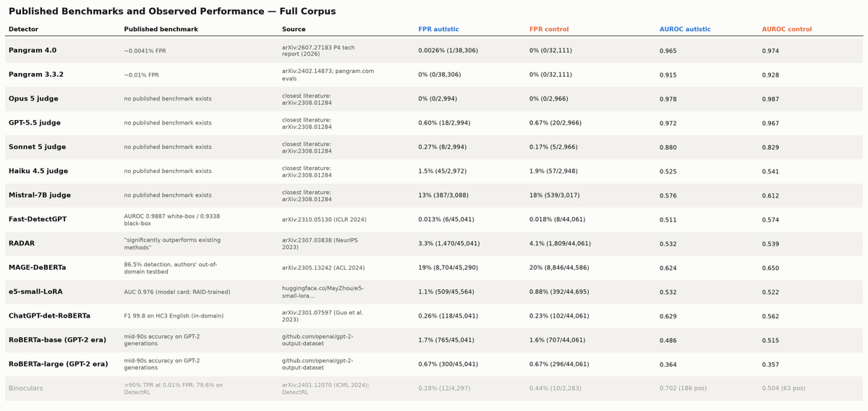Click the 'F1 99.8 on HC3 English' cell
This screenshot has height=411, width=868.
[174, 316]
